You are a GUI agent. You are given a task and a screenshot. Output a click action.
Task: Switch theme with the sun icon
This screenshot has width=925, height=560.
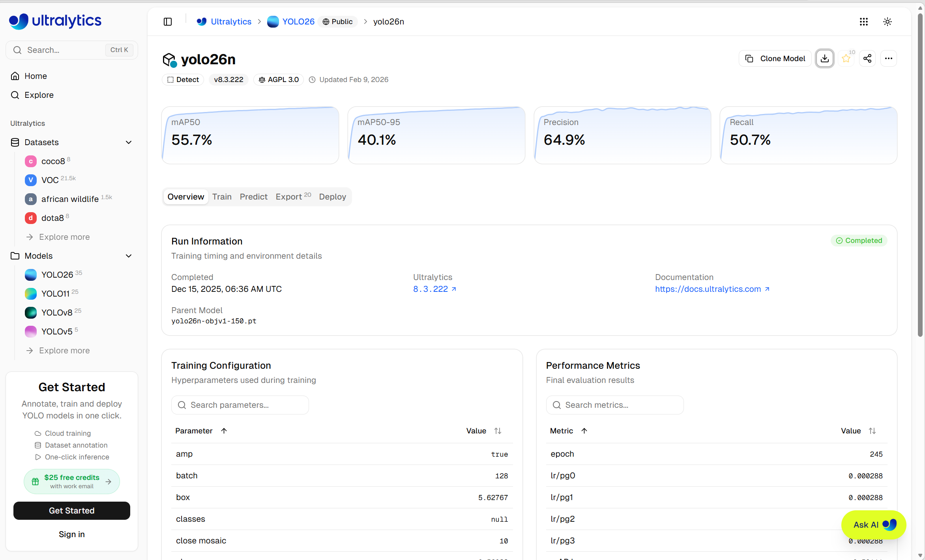(x=888, y=22)
